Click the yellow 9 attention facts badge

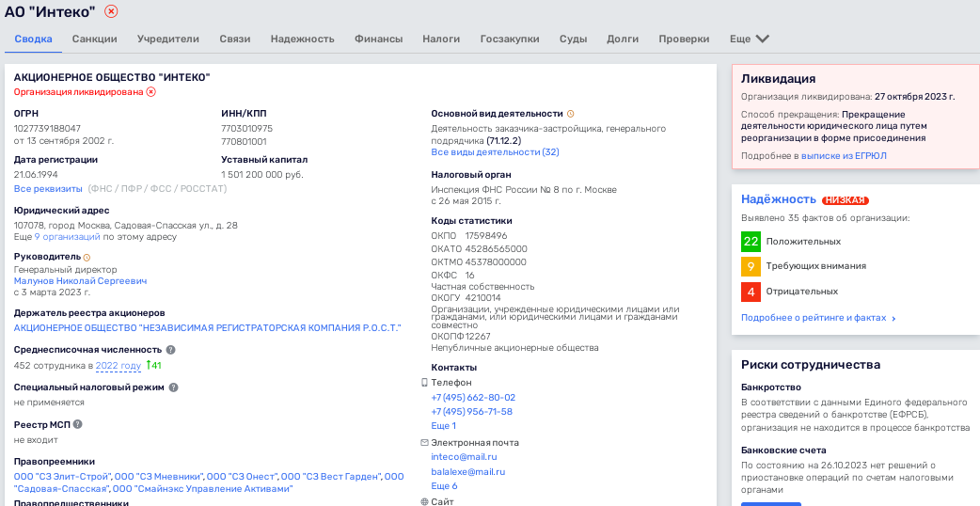pyautogui.click(x=751, y=266)
